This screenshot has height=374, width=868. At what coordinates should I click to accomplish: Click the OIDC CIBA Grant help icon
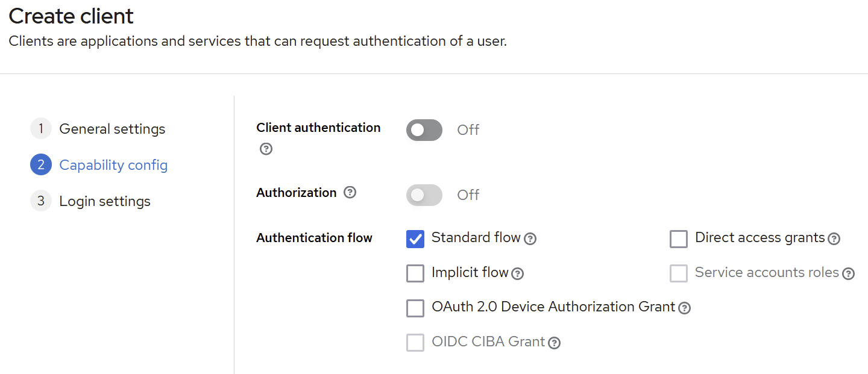coord(555,343)
